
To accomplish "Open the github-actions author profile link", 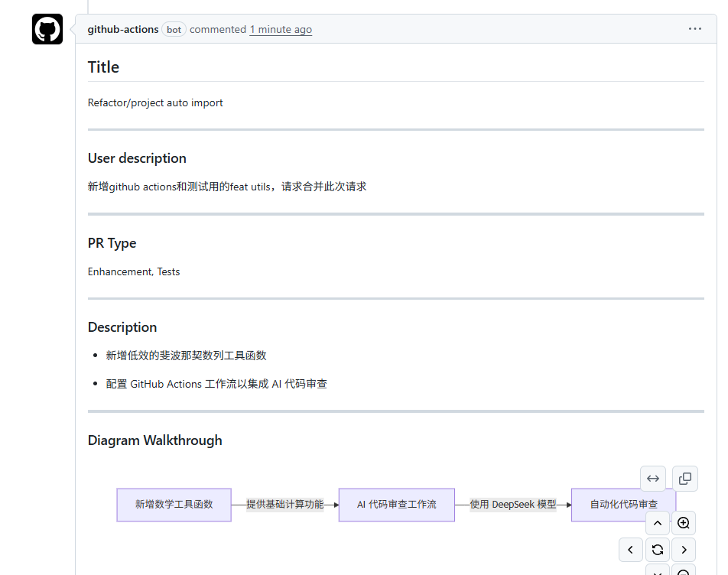I will click(123, 30).
